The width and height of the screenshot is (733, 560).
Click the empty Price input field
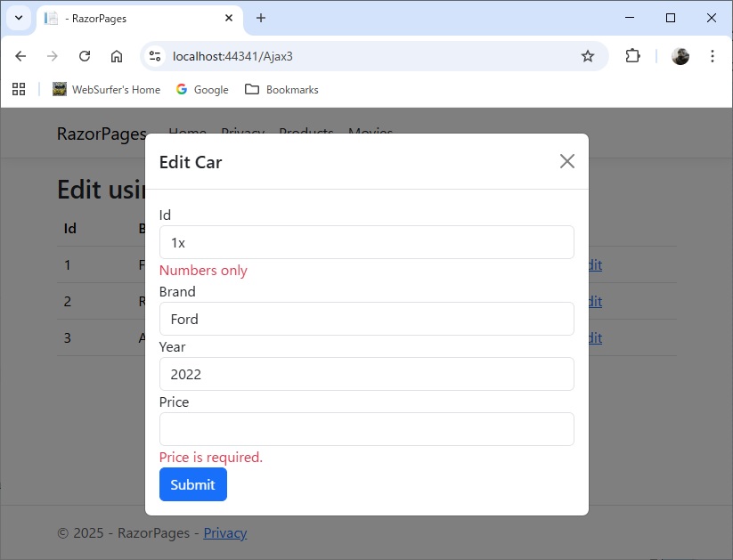(x=367, y=429)
